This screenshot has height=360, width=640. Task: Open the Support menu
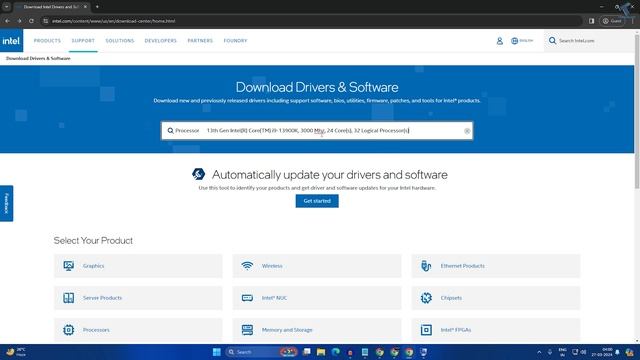(x=83, y=41)
